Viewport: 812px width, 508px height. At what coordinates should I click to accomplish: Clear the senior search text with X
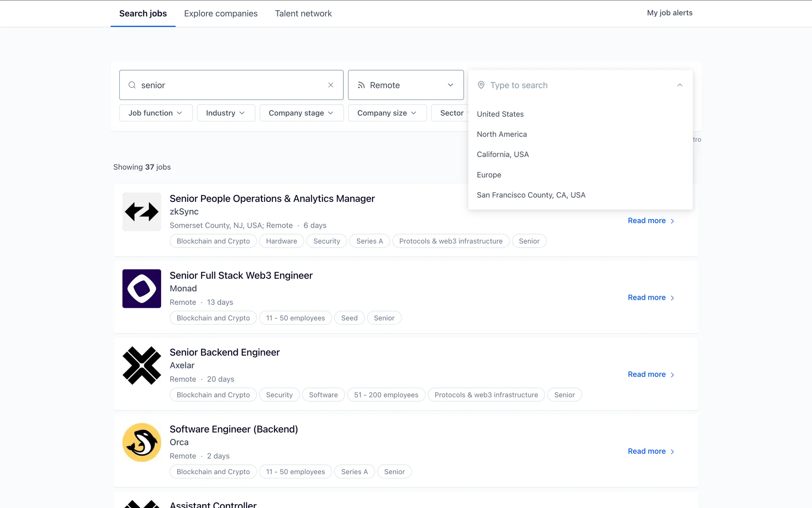click(x=331, y=85)
